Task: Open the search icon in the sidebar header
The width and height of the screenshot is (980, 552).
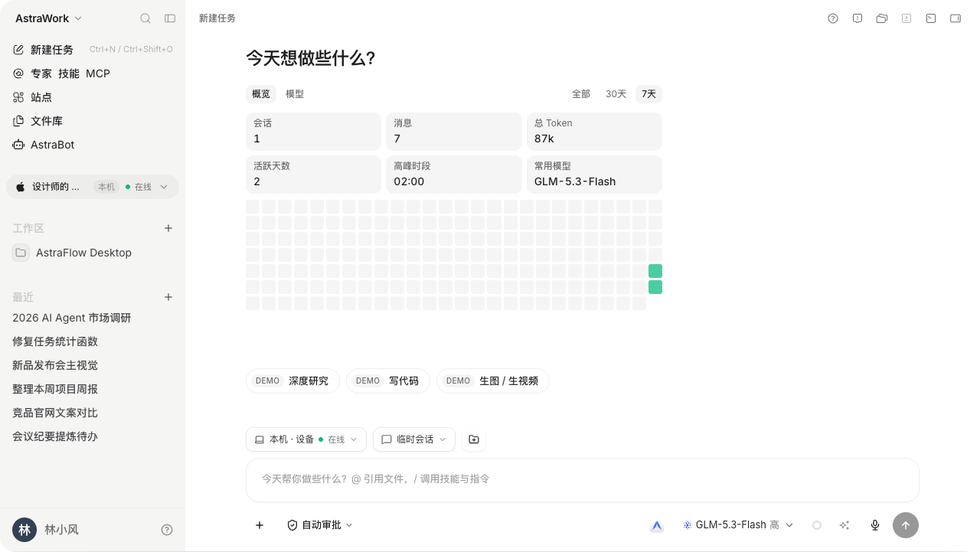Action: [x=145, y=18]
